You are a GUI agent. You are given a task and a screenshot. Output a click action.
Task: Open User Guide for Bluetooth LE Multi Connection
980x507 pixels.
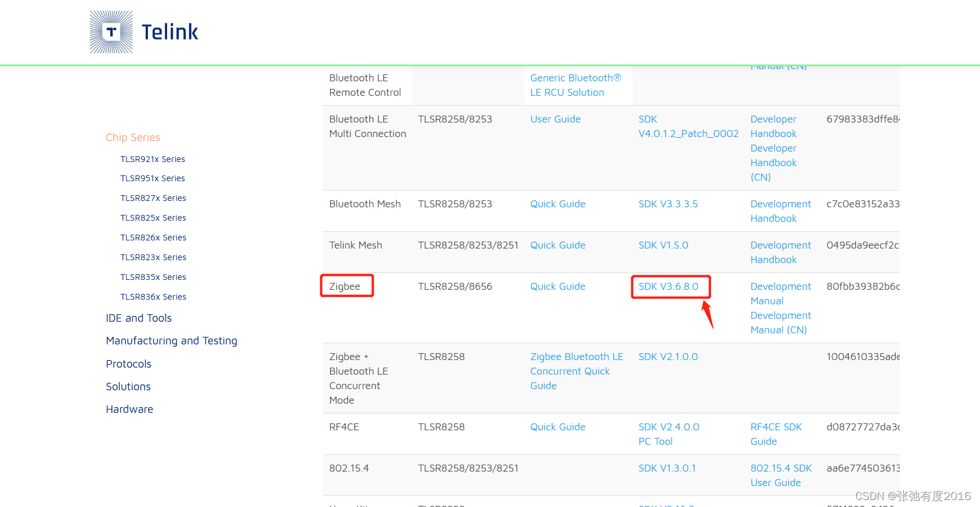coord(555,119)
